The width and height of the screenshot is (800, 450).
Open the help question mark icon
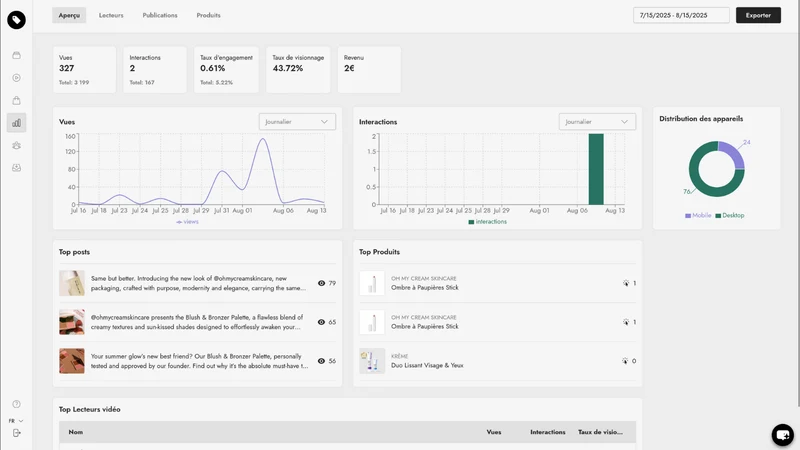[16, 404]
